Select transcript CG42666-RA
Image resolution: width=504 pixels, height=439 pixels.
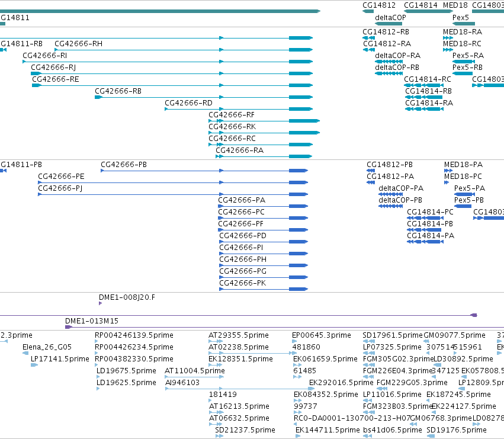pyautogui.click(x=239, y=150)
